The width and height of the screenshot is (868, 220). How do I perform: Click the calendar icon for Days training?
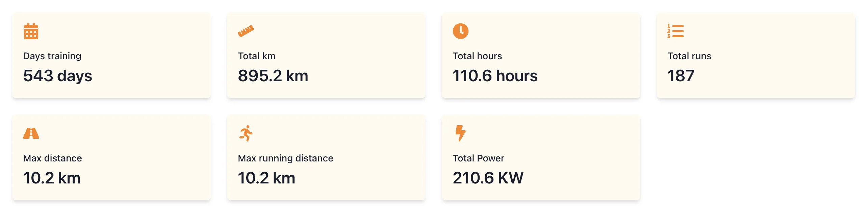[31, 31]
